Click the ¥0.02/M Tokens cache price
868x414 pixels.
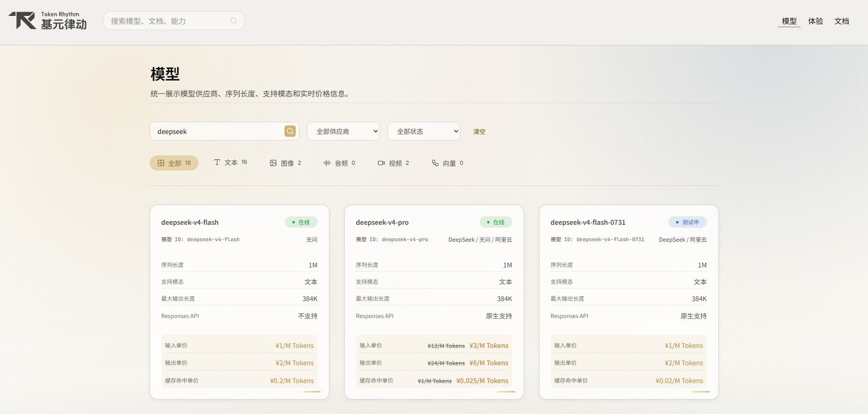coord(679,381)
